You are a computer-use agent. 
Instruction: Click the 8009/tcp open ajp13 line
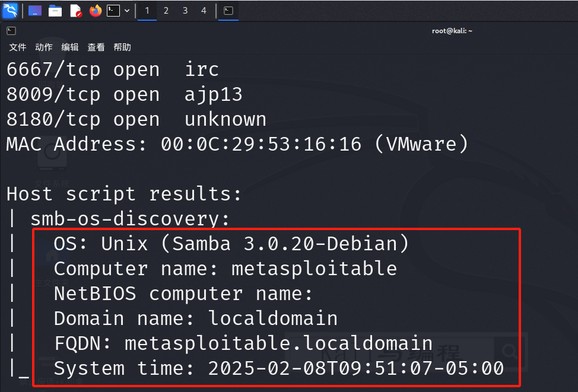(125, 95)
